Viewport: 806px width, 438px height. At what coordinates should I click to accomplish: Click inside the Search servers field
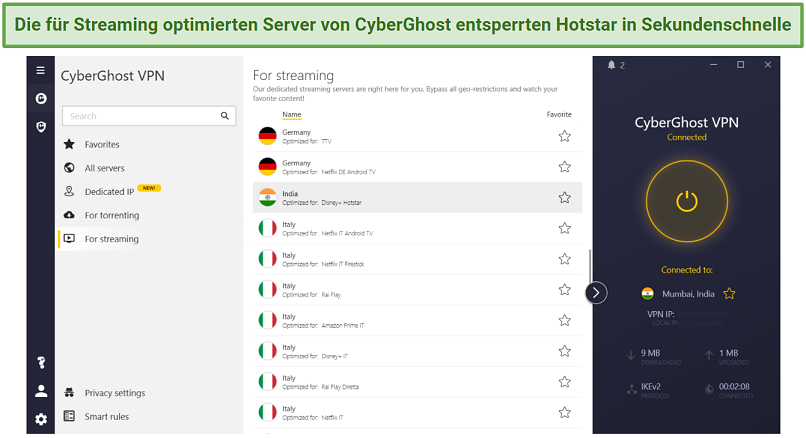click(x=149, y=116)
